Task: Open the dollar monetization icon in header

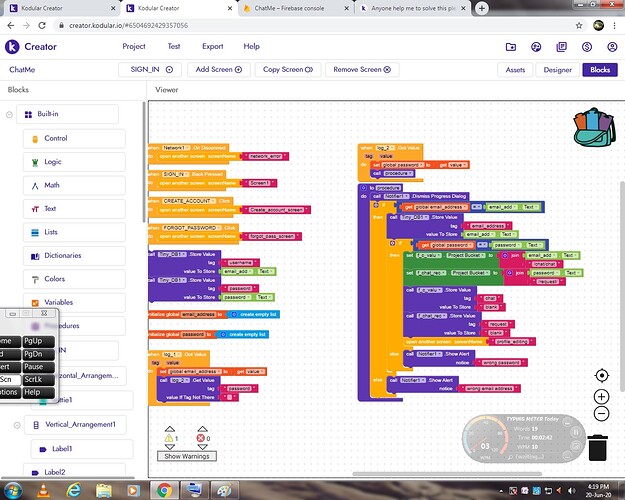Action: click(587, 47)
